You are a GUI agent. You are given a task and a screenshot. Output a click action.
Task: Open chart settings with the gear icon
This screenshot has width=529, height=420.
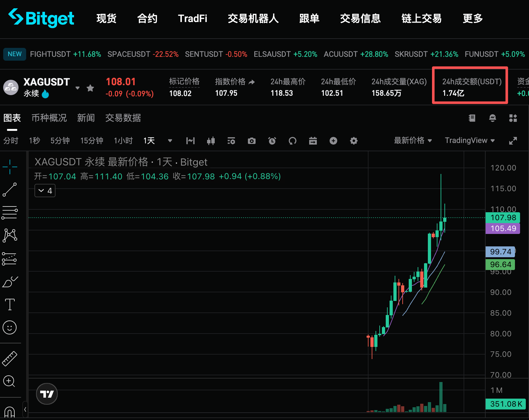[354, 141]
